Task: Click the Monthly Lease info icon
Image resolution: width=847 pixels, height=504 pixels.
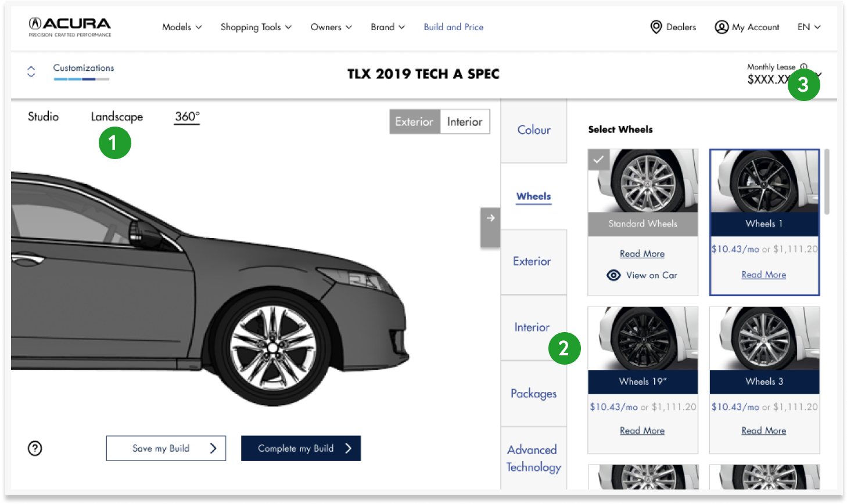Action: click(x=803, y=67)
